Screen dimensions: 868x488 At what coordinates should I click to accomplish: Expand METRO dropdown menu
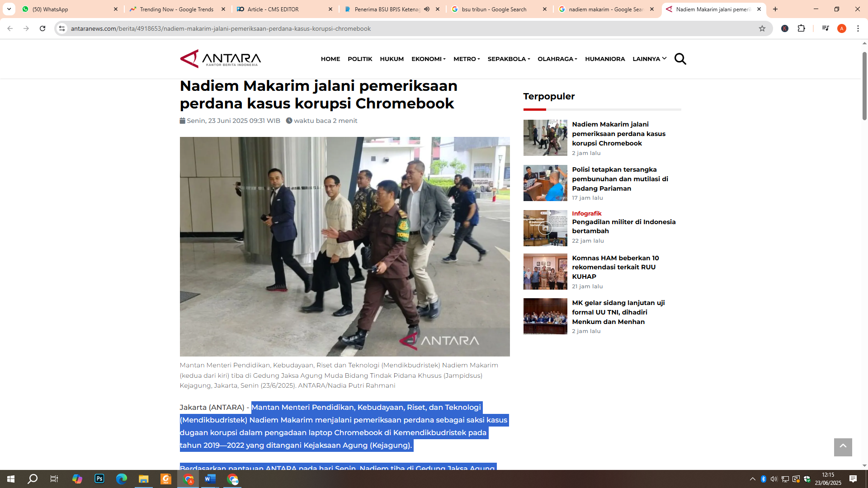(467, 59)
